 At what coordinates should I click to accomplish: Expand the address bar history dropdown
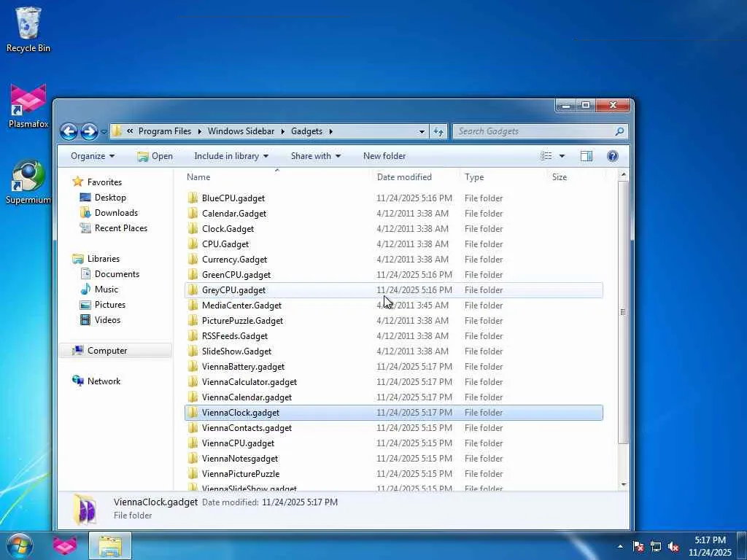click(x=422, y=132)
